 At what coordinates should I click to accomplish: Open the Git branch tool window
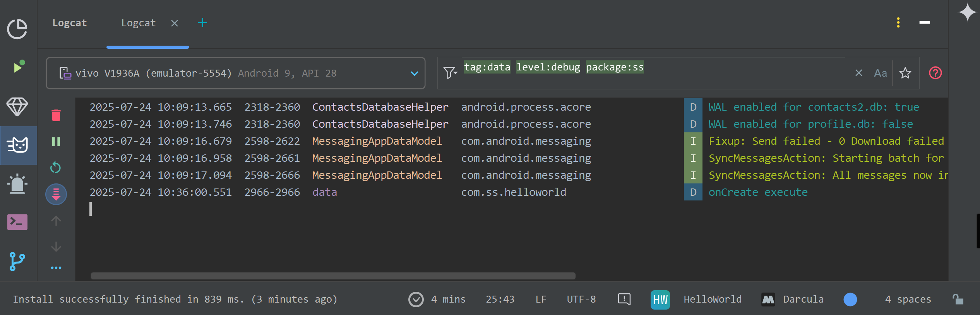(x=17, y=262)
